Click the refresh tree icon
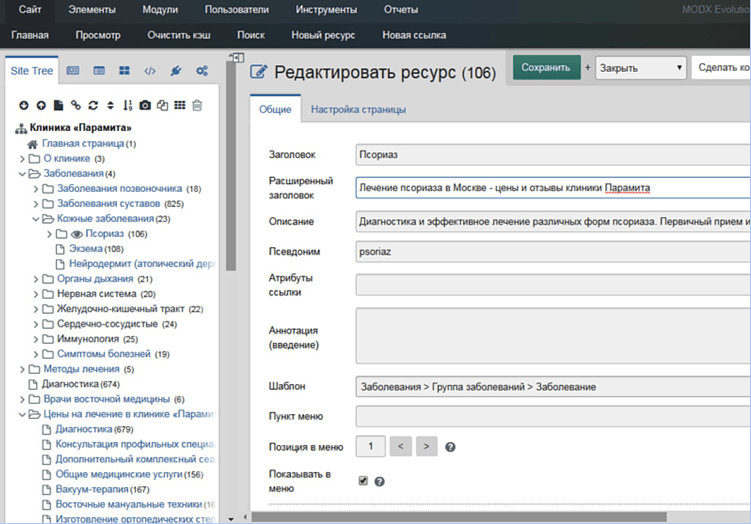This screenshot has width=751, height=524. 93,105
